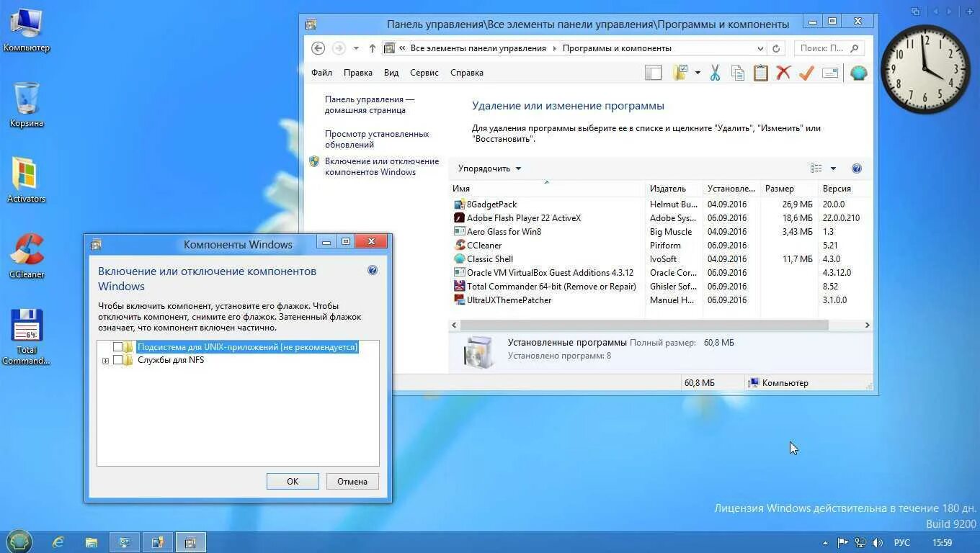Image resolution: width=980 pixels, height=553 pixels.
Task: Open the folder options dropdown arrow
Action: click(698, 73)
